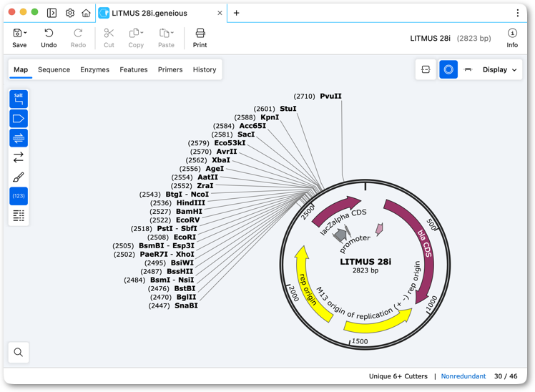Select the circular map view button
Viewport: 535px width, 392px height.
(x=448, y=69)
